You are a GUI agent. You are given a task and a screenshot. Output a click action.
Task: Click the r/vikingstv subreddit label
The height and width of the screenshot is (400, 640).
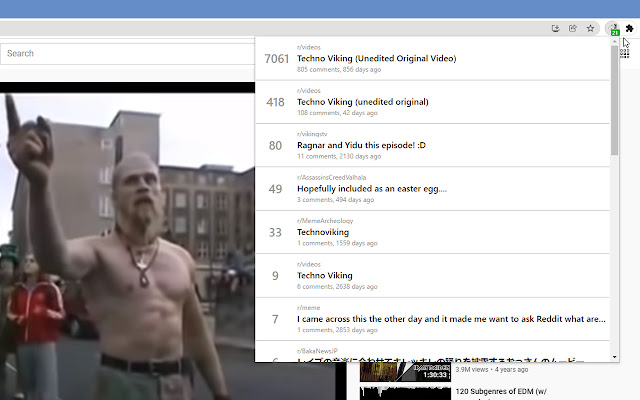(312, 134)
